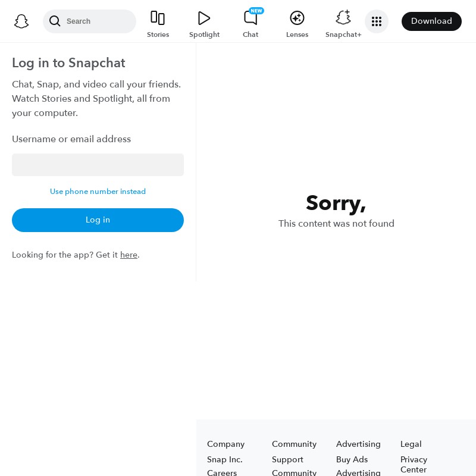Select the Stories label in top navigation
Image resolution: width=476 pixels, height=476 pixels.
pos(158,35)
